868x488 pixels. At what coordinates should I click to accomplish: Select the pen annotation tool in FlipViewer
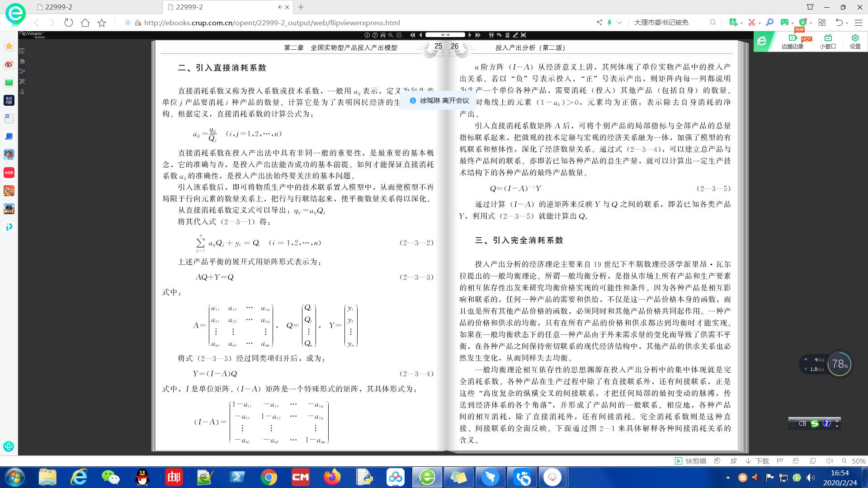point(515,35)
